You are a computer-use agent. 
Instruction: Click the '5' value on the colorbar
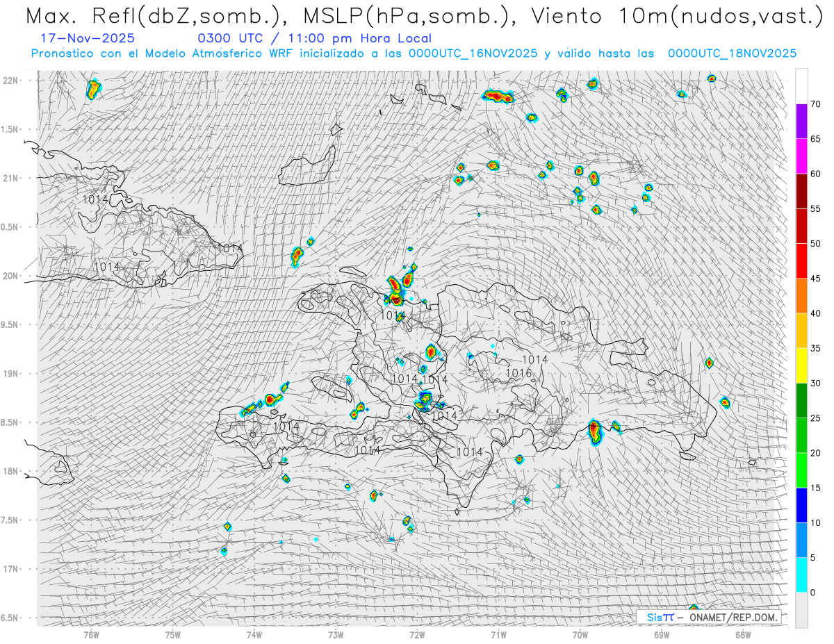click(x=812, y=557)
